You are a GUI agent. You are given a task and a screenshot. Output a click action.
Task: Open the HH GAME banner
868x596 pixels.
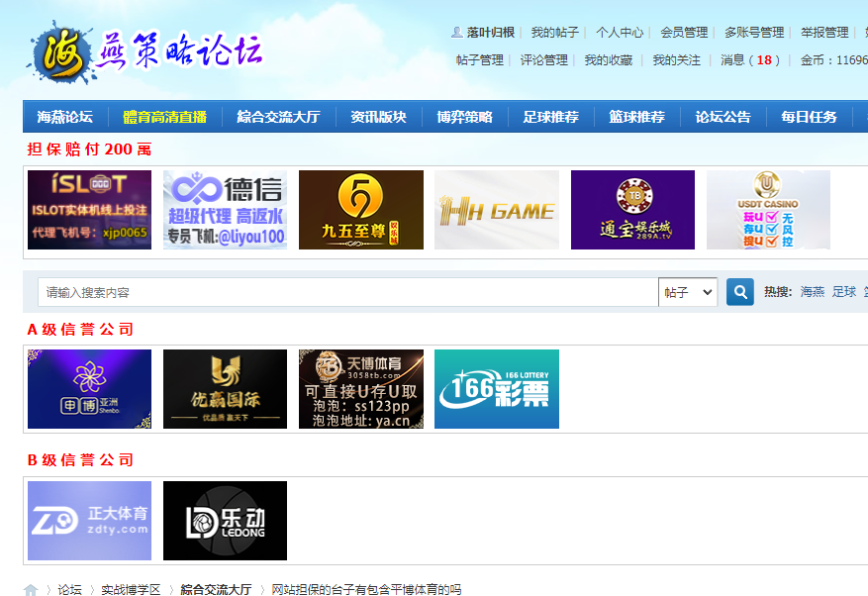[x=497, y=210]
